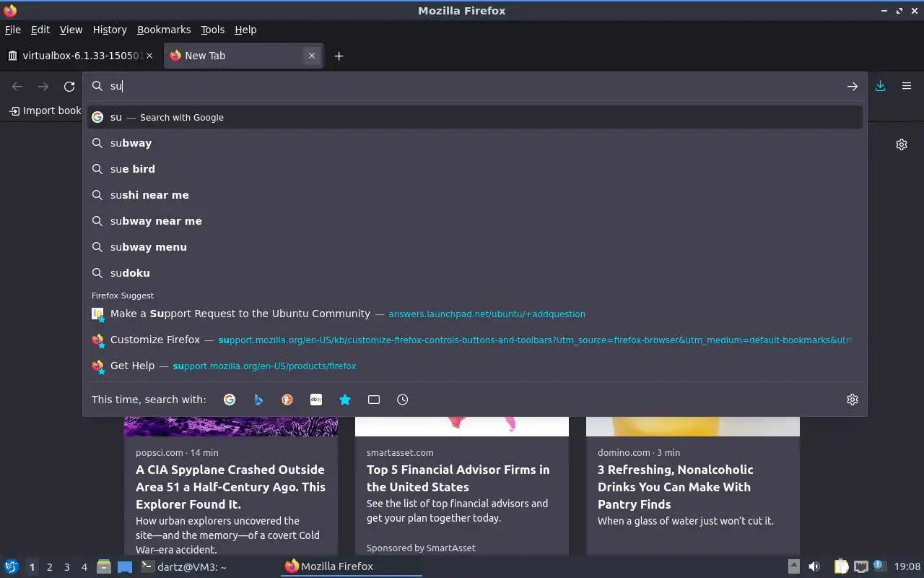Switch to workspace 2
The image size is (924, 578).
click(49, 567)
